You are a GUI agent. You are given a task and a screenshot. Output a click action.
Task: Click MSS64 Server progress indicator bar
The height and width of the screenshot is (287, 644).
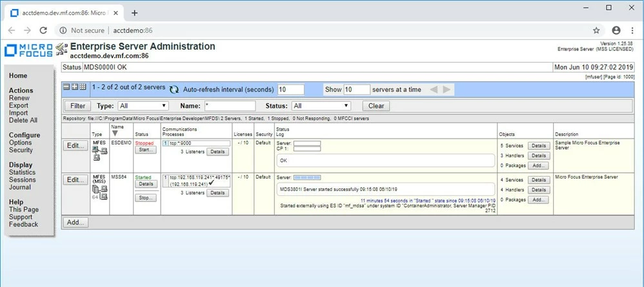click(308, 177)
